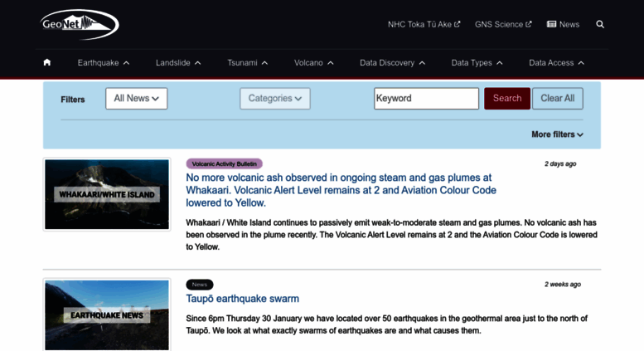
Task: Click the '2 days ago' timestamp
Action: tap(560, 164)
